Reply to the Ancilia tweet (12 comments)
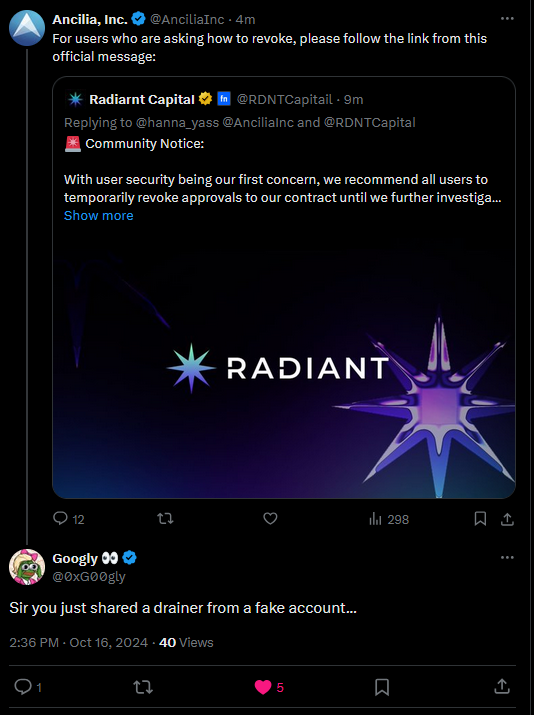The image size is (534, 715). [69, 519]
